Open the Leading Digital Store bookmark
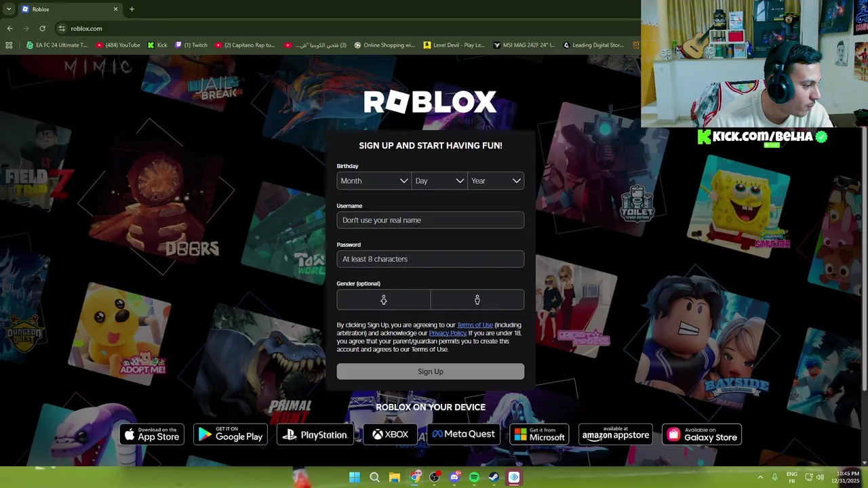 (593, 45)
